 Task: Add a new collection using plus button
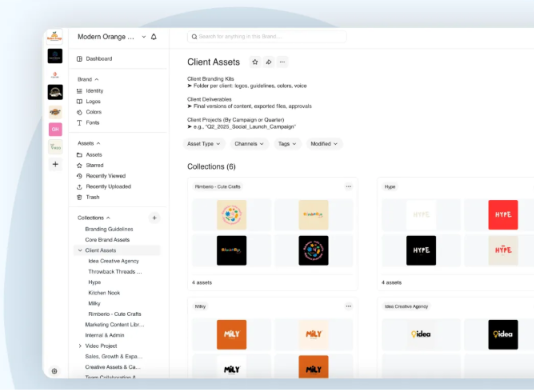pos(154,218)
